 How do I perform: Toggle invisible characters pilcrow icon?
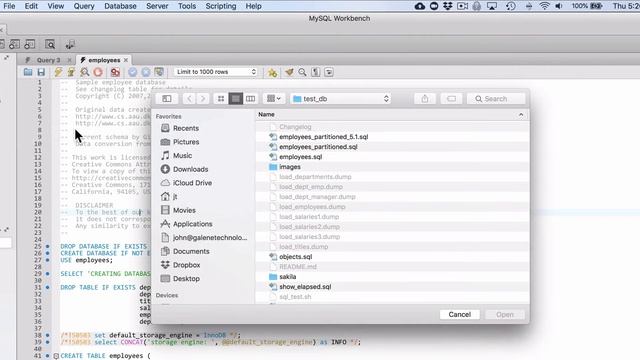(316, 72)
